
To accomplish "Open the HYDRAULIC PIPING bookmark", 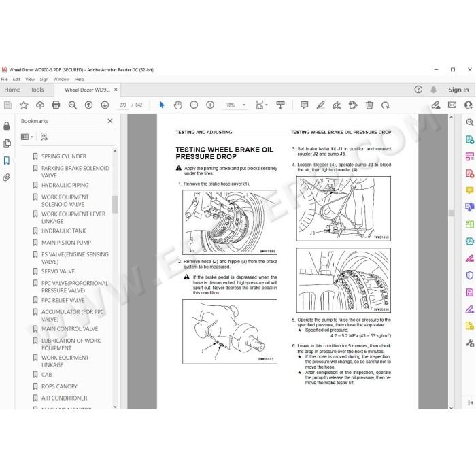I will pyautogui.click(x=65, y=185).
